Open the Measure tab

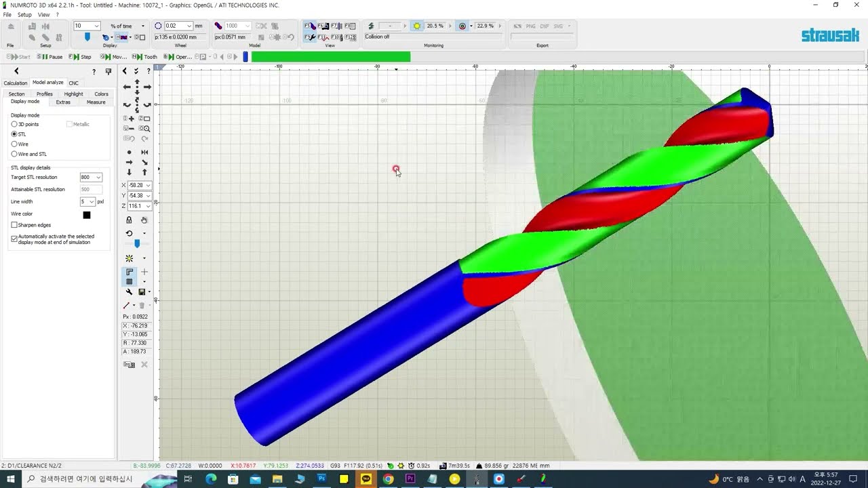(96, 102)
